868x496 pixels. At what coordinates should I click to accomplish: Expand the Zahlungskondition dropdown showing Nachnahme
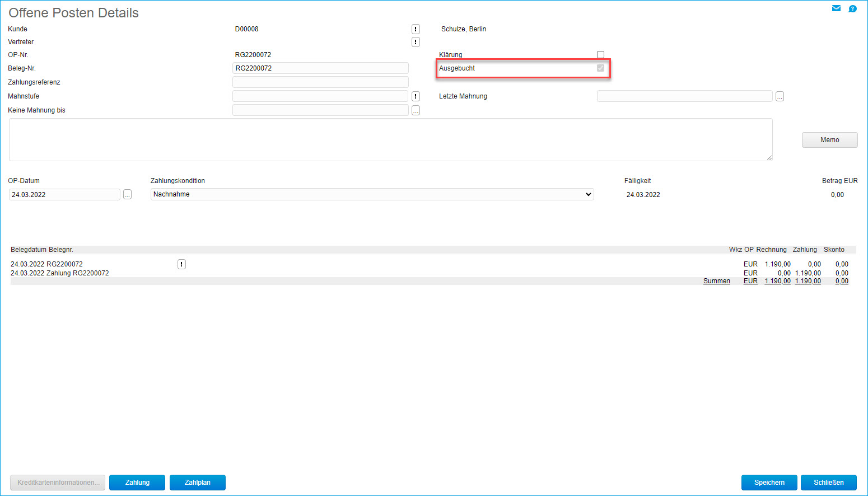pos(372,194)
